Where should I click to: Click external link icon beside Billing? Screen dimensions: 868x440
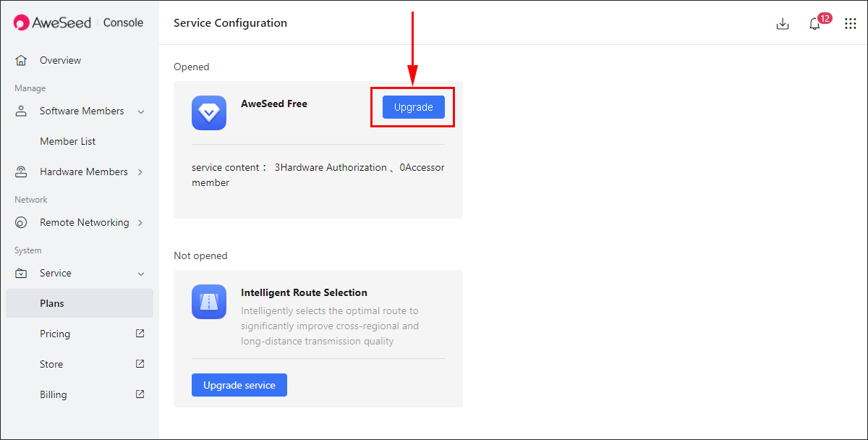click(140, 394)
